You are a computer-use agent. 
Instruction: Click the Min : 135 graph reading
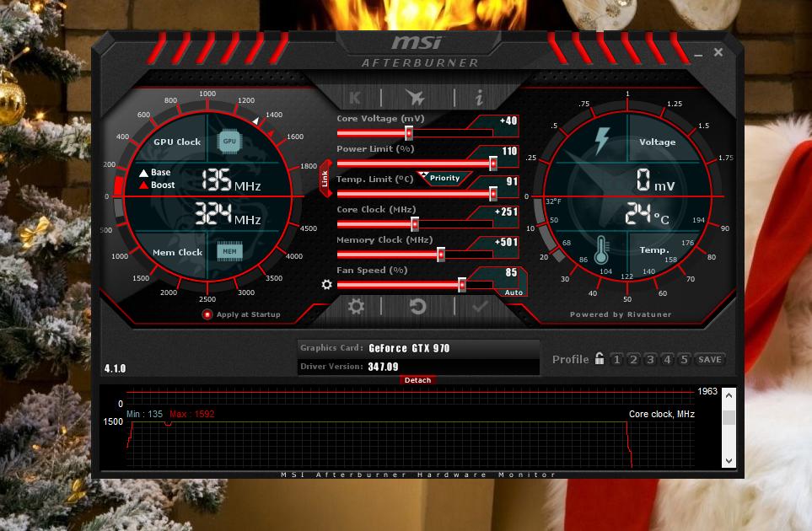[x=144, y=414]
